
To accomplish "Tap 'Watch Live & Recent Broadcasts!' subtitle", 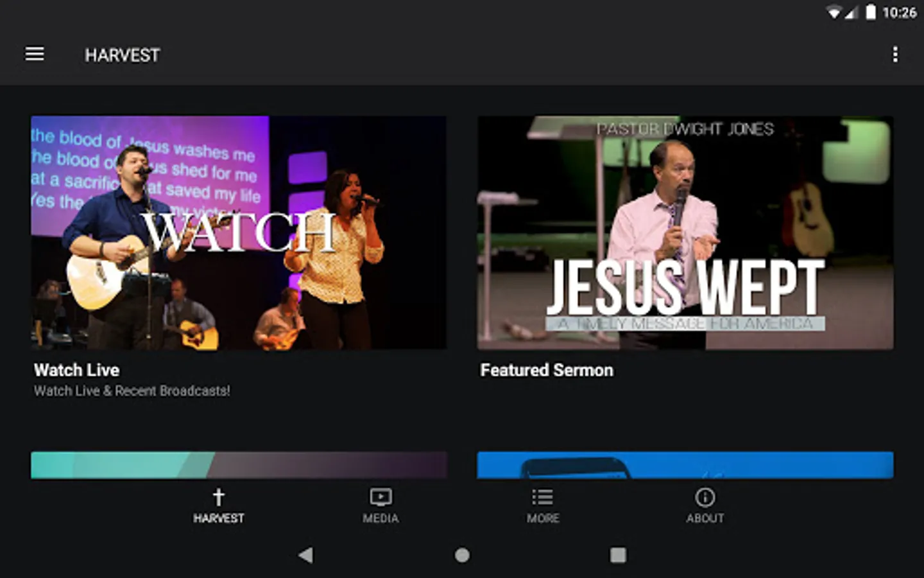I will click(x=132, y=390).
